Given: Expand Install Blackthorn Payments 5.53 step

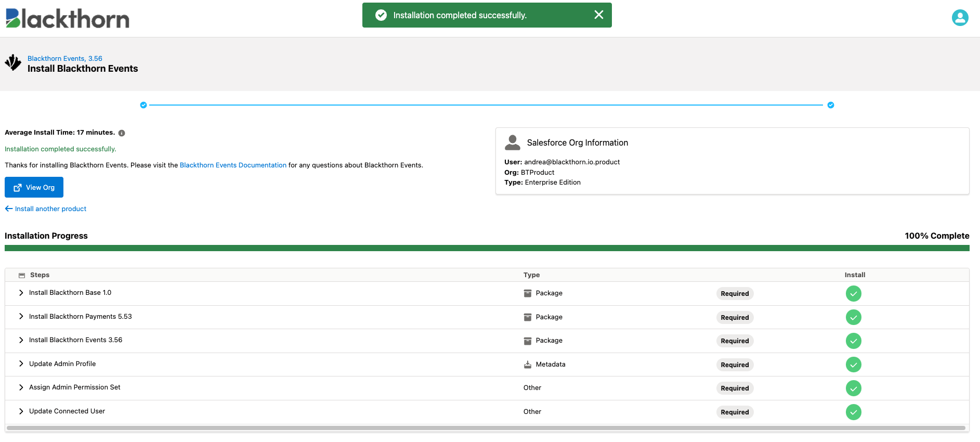Looking at the screenshot, I should click(x=21, y=317).
